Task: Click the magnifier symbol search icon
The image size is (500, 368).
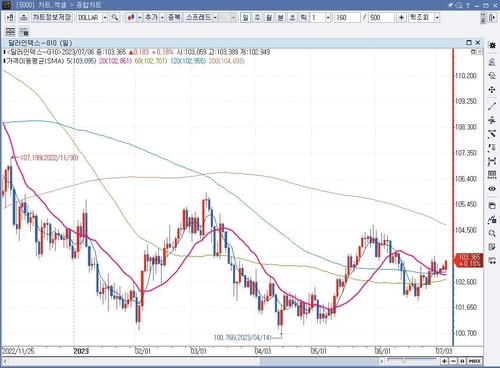Action: (x=115, y=17)
